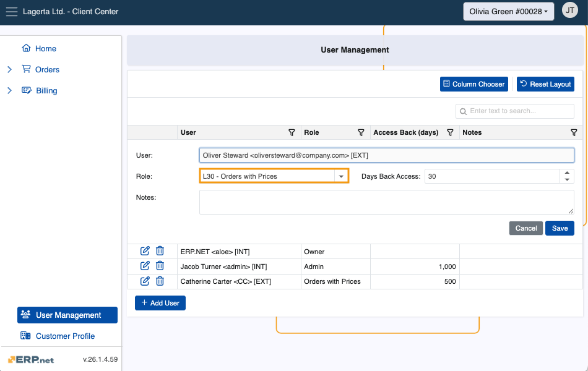Sort by the User column header
This screenshot has width=588, height=371.
pos(188,132)
